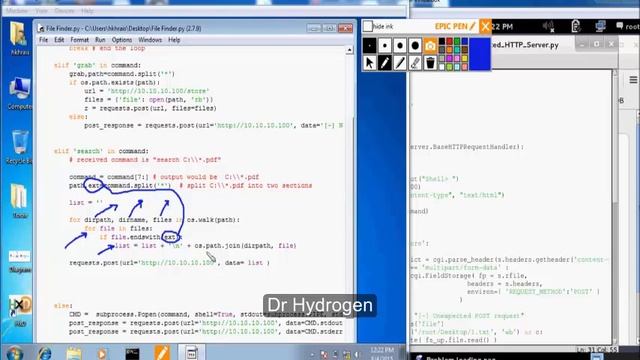Select the HxD desktop shortcut icon
640x360 pixels.
click(x=19, y=310)
